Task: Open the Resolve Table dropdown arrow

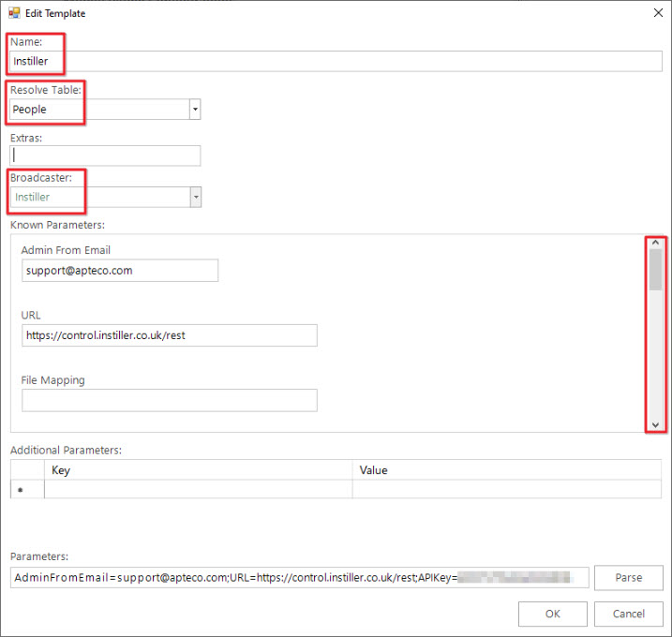Action: coord(195,110)
